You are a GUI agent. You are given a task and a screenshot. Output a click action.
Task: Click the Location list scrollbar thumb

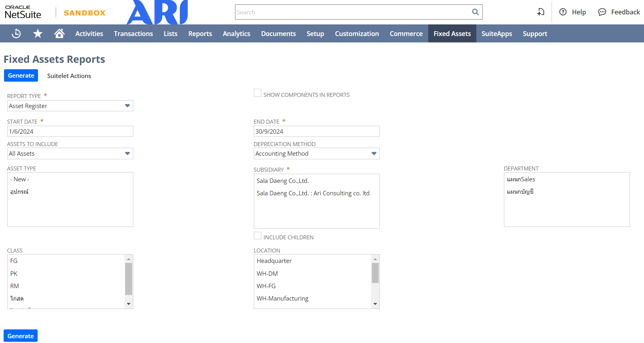point(375,273)
